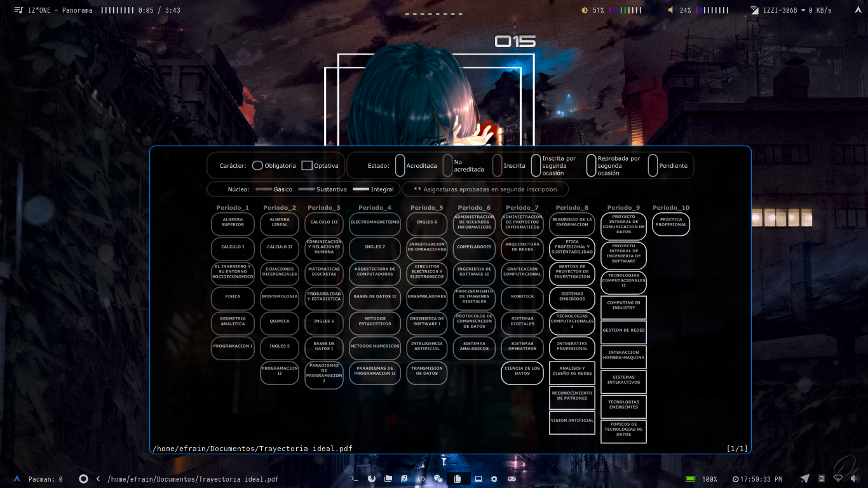Screen dimensions: 868x488
Task: Click the clock icon beside 17:59:33 PM
Action: click(735, 479)
